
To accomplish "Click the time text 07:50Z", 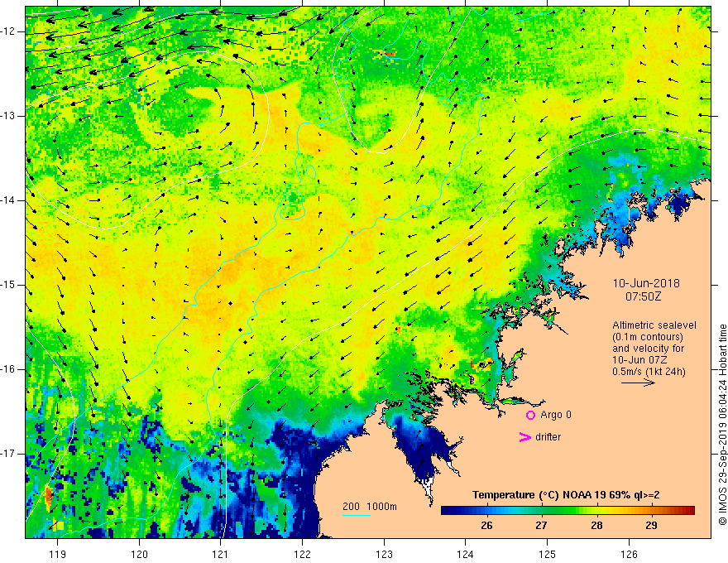I will (x=643, y=296).
